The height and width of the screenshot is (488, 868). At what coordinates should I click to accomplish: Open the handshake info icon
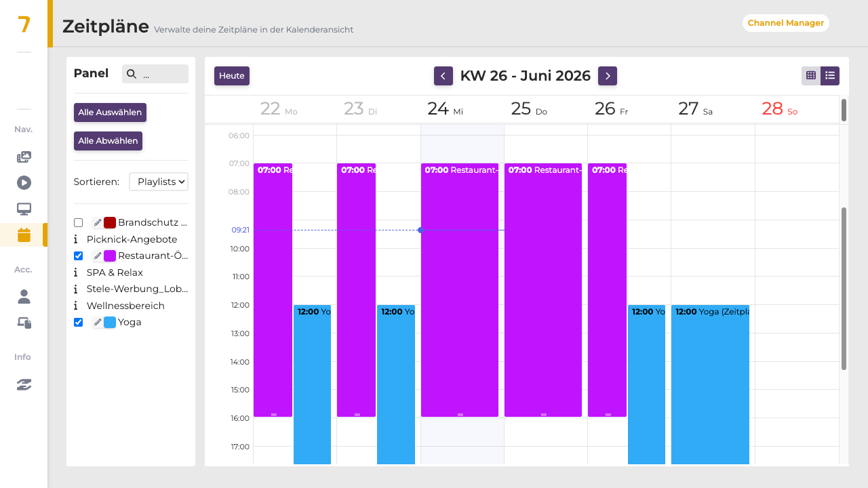[x=24, y=384]
